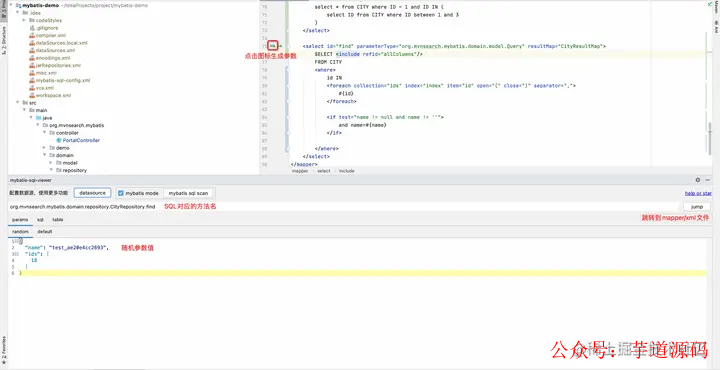Click the dataSources.xml file icon
Screen dimensions: 720x370
click(x=32, y=50)
